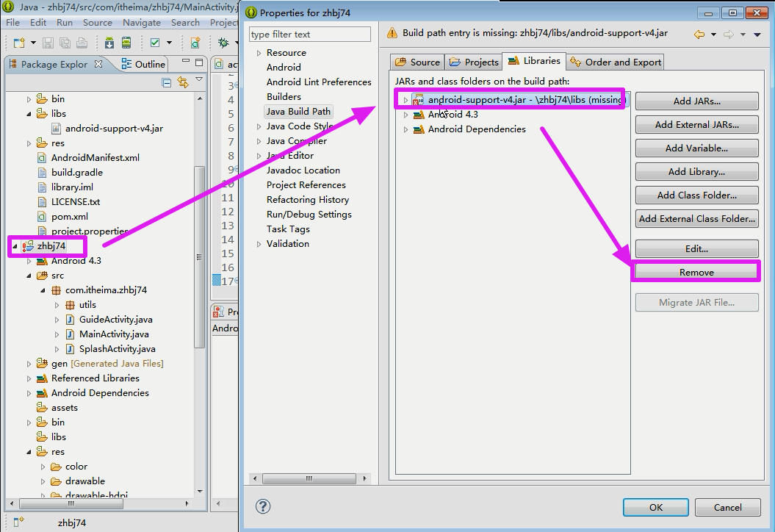775x532 pixels.
Task: Close the Package Explorer tab
Action: 98,64
